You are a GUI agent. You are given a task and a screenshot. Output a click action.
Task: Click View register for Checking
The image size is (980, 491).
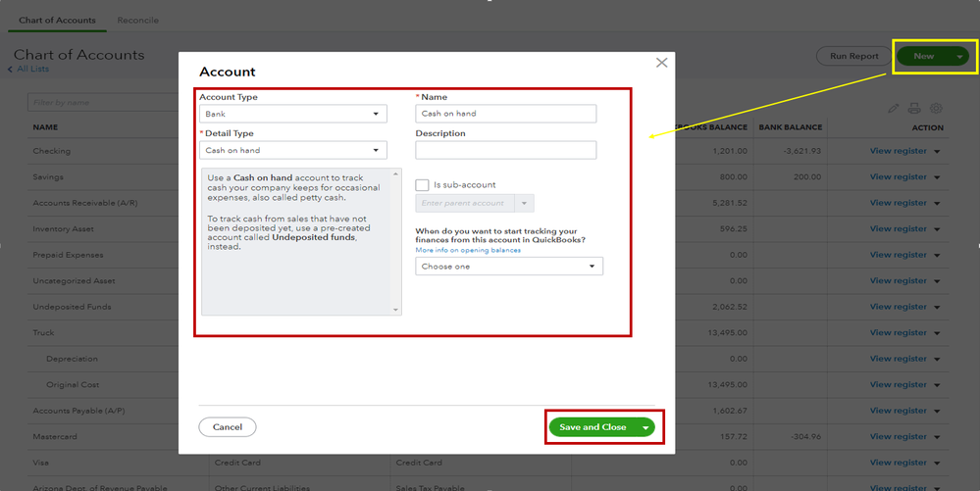899,151
